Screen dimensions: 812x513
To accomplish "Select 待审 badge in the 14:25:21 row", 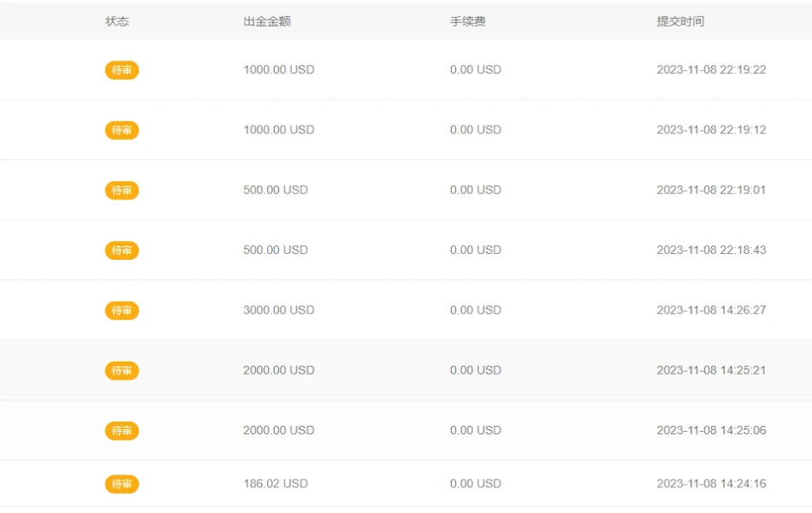I will (122, 370).
